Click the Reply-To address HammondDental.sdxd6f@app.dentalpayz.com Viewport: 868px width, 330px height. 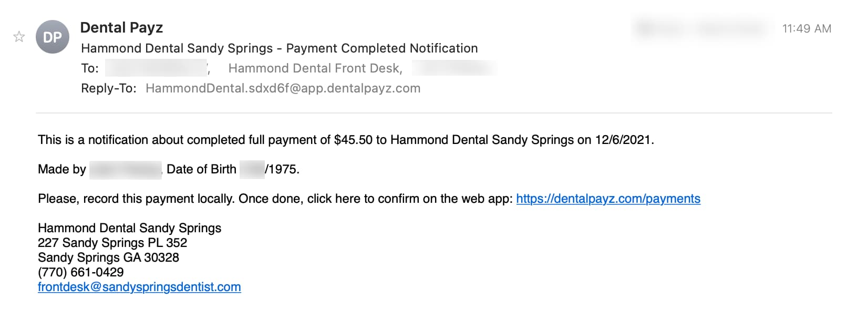283,88
